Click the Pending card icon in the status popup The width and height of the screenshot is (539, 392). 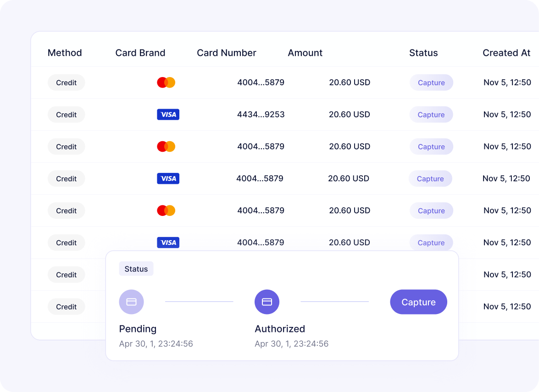[x=132, y=302]
